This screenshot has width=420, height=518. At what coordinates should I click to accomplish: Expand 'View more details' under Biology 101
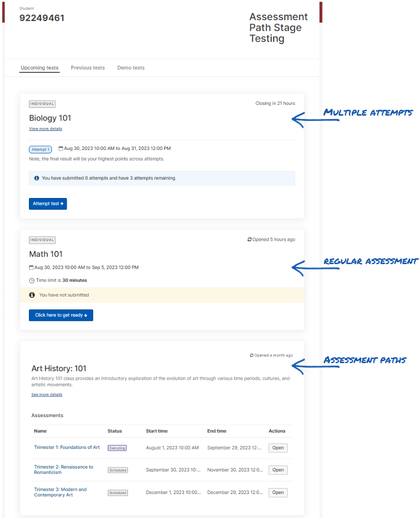click(x=46, y=128)
